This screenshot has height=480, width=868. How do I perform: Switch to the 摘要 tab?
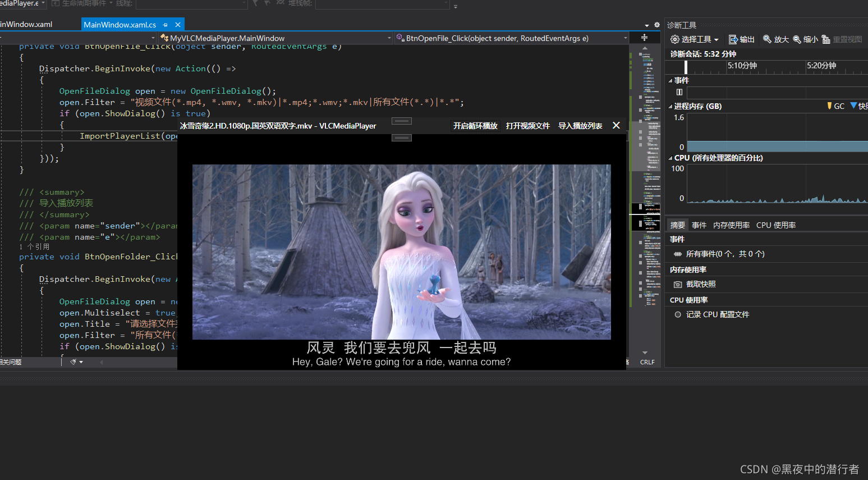(x=678, y=225)
